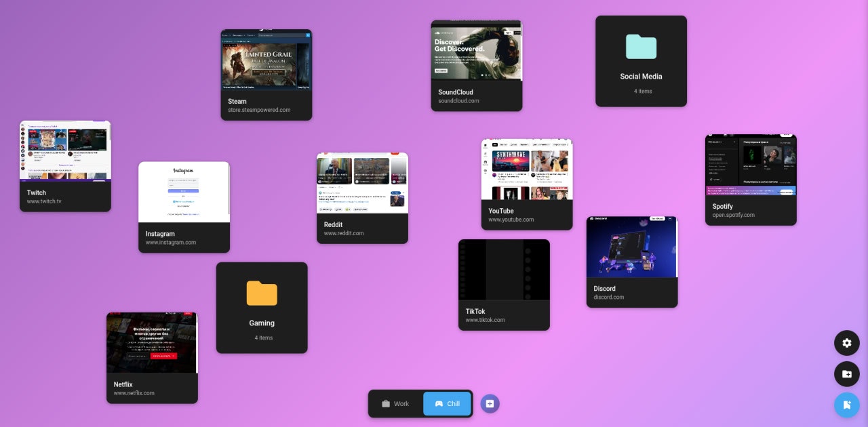Switch to the Work workspace tab
Screen dimensions: 868x427
[395, 403]
